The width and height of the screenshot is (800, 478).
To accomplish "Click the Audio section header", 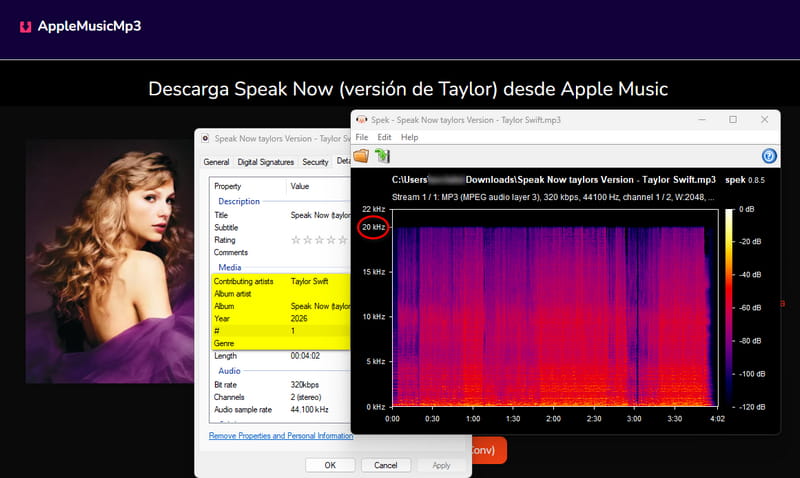I will tap(229, 371).
